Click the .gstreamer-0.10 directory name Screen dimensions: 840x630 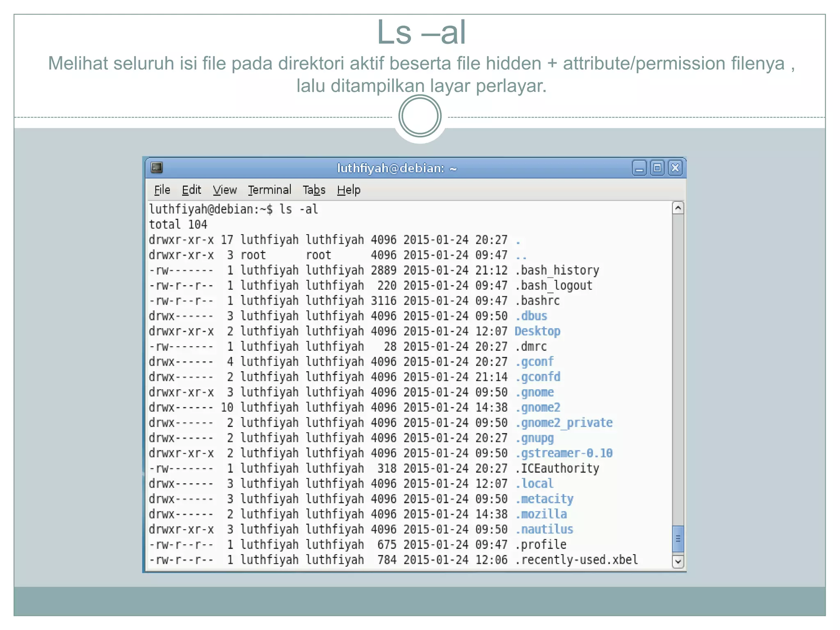tap(564, 453)
